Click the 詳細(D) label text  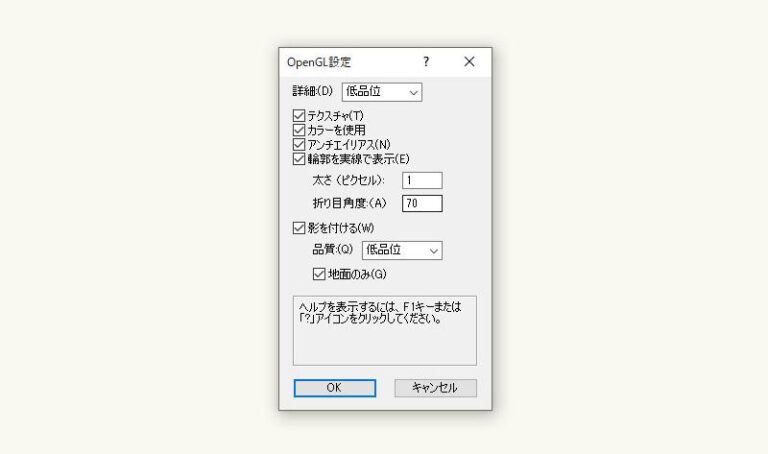pos(312,91)
